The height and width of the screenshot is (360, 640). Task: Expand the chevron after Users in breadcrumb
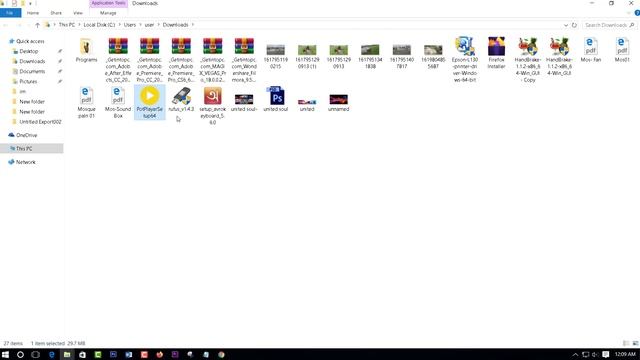coord(140,25)
